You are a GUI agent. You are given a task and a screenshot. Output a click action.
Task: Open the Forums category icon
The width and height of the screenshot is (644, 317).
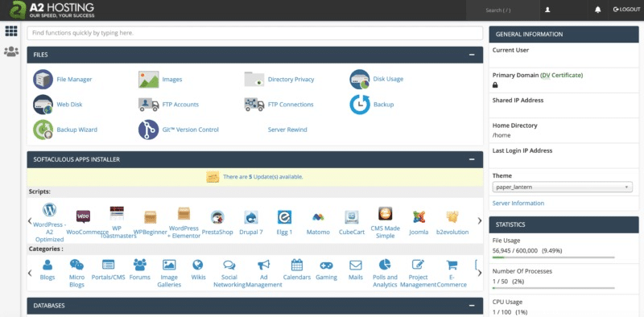click(140, 265)
